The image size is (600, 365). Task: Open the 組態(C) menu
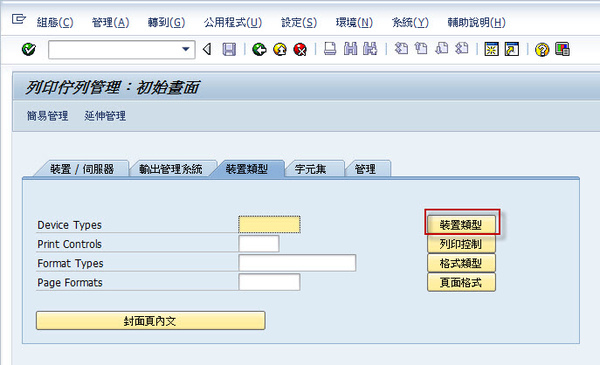click(55, 23)
